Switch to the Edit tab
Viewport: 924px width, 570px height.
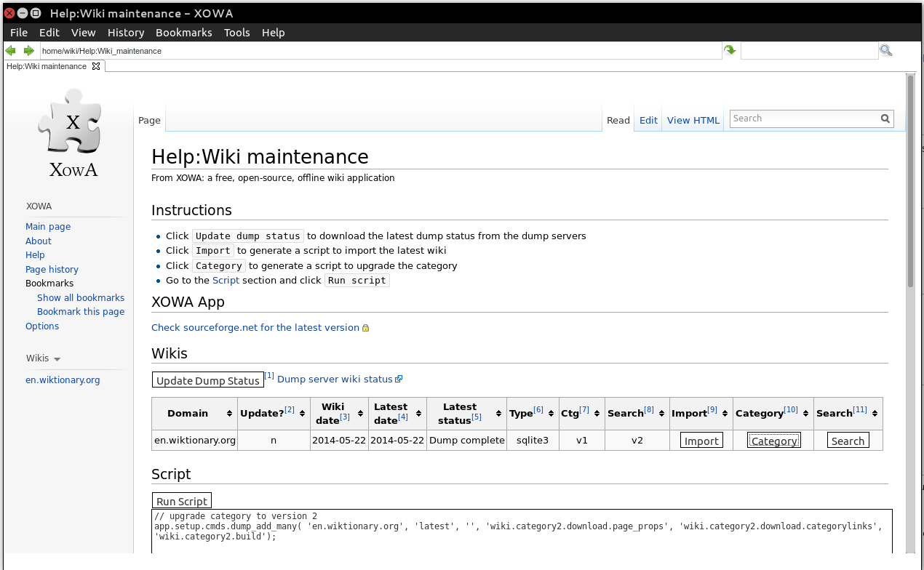[x=648, y=121]
